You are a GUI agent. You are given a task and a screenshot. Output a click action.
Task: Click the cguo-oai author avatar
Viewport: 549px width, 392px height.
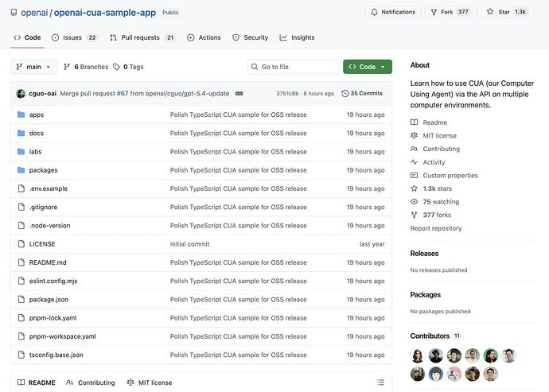(21, 93)
